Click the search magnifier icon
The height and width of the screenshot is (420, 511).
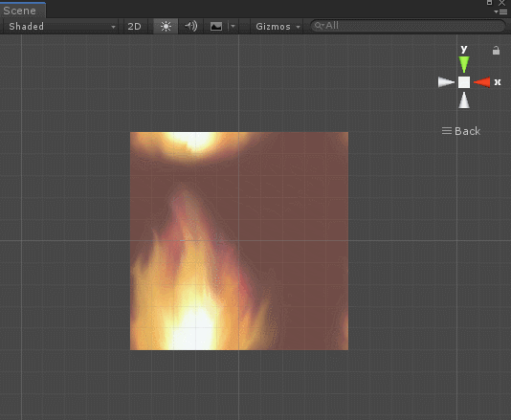319,26
